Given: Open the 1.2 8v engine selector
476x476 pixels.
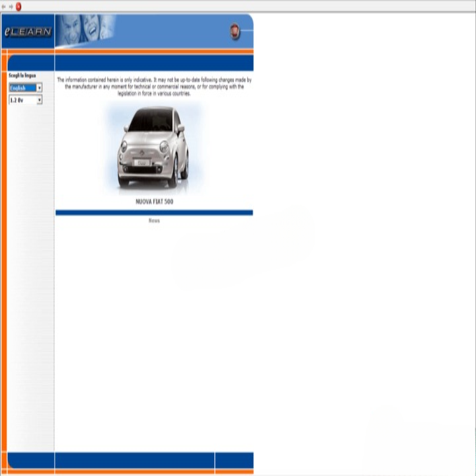Looking at the screenshot, I should click(x=22, y=100).
